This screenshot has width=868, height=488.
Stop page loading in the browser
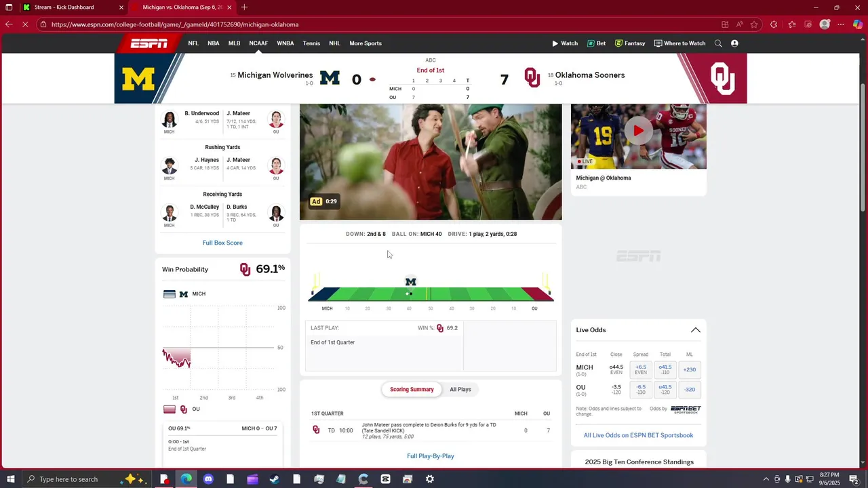click(x=25, y=24)
